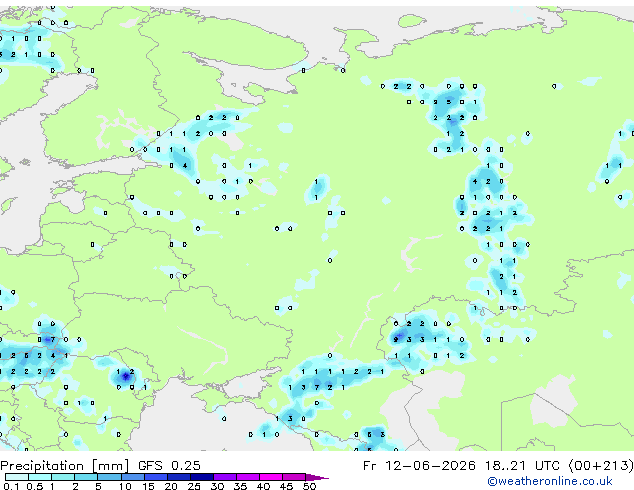634x490 pixels.
Task: Click the legend label '10'
Action: pos(125,486)
